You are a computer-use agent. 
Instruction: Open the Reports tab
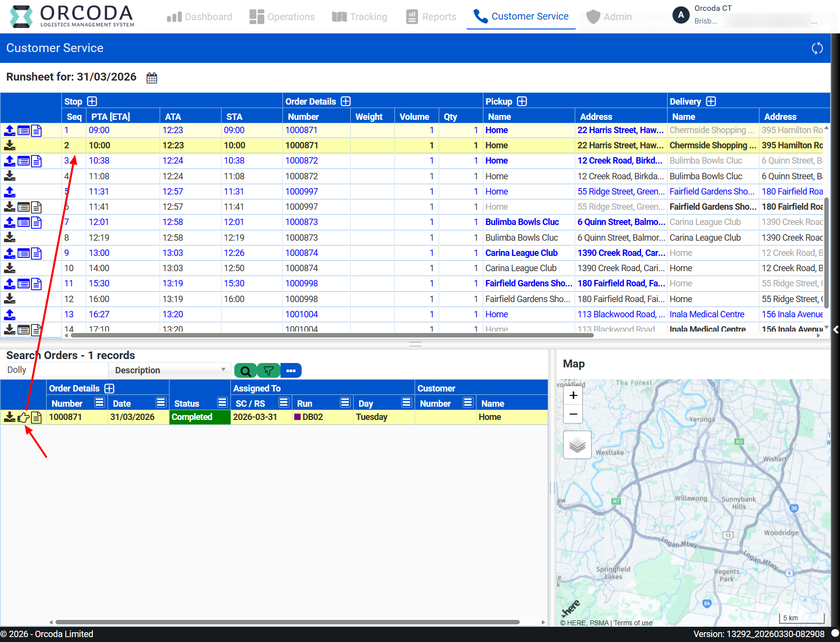[431, 17]
